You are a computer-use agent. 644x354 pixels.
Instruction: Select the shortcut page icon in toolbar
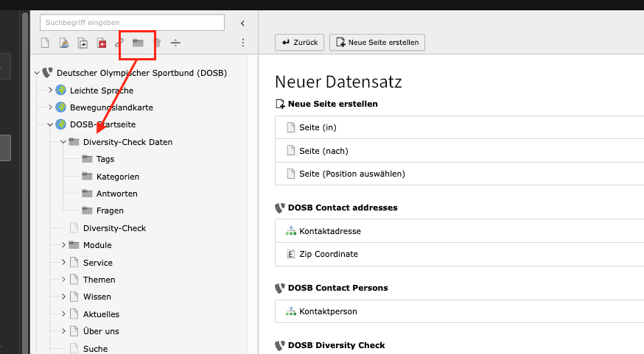pos(83,43)
